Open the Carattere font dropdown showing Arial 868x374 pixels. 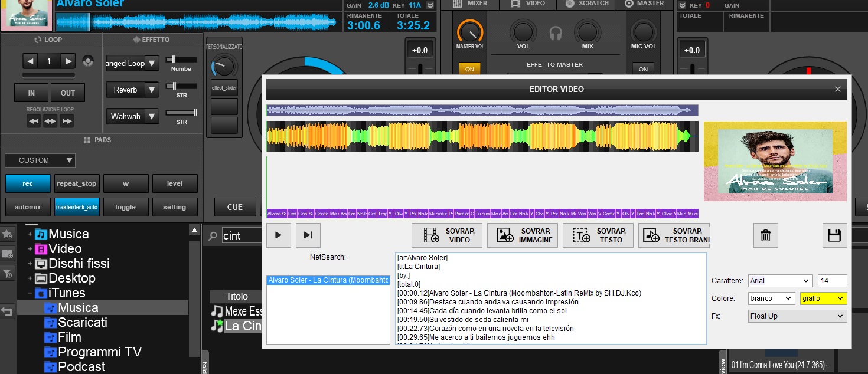pos(780,281)
